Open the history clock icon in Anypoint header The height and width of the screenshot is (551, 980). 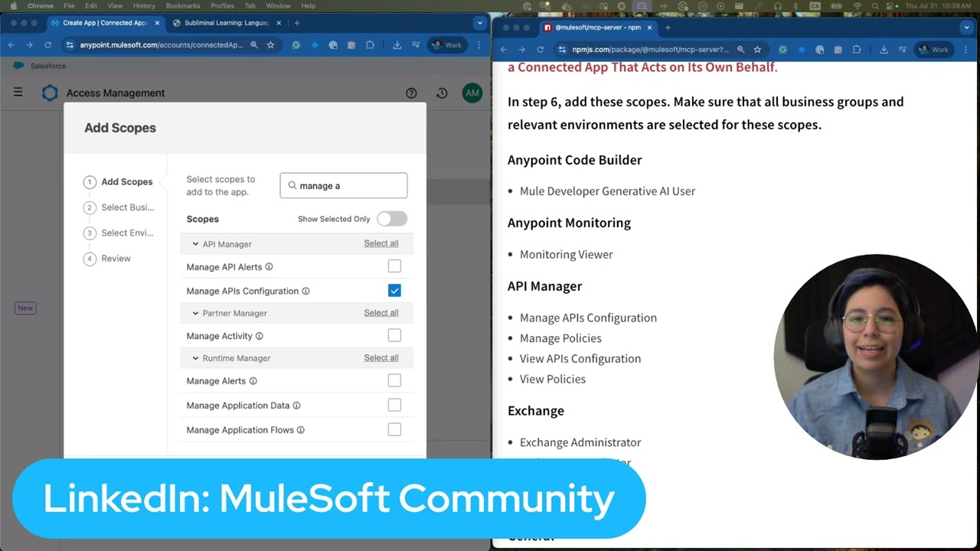[442, 93]
